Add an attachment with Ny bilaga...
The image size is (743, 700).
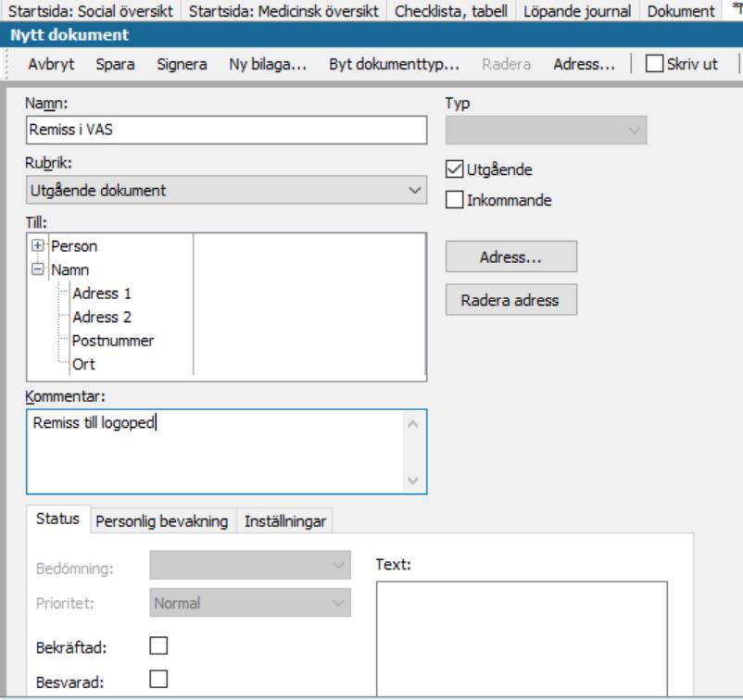[268, 64]
